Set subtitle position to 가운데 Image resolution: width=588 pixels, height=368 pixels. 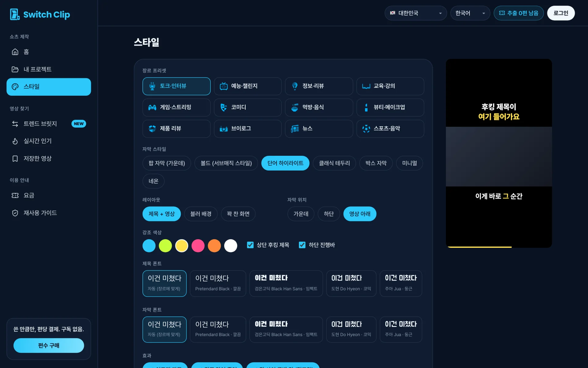pos(301,214)
